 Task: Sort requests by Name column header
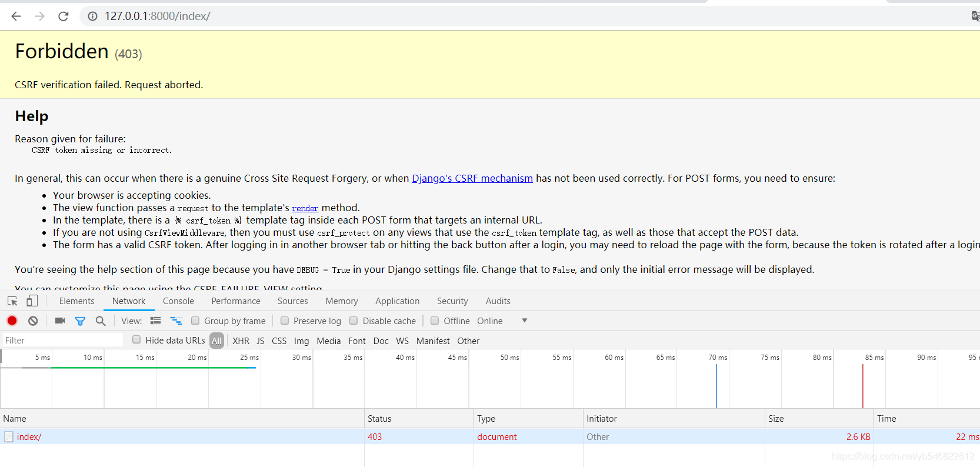click(182, 419)
